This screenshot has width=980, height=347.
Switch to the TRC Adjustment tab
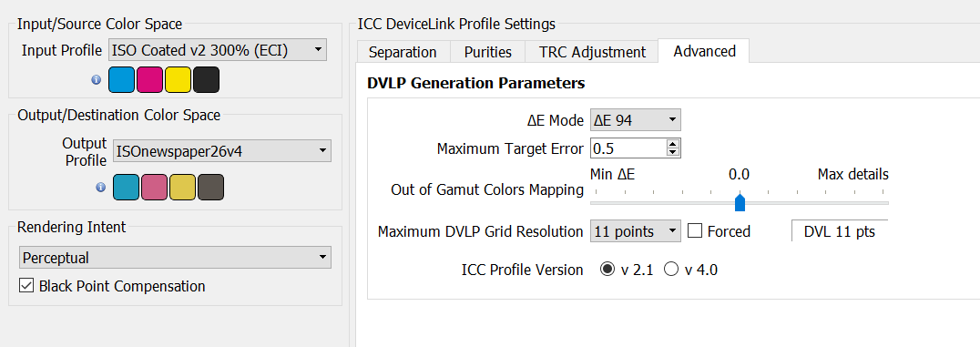tap(593, 52)
